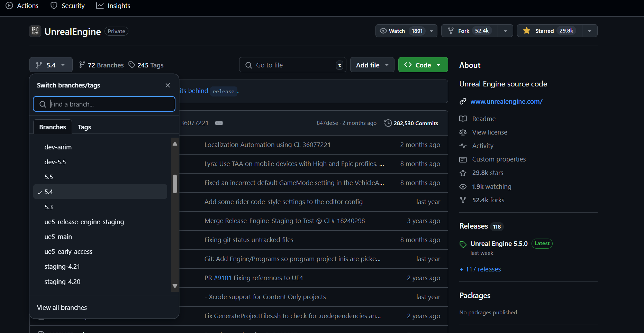
Task: Select the checked 5.4 branch
Action: (100, 192)
